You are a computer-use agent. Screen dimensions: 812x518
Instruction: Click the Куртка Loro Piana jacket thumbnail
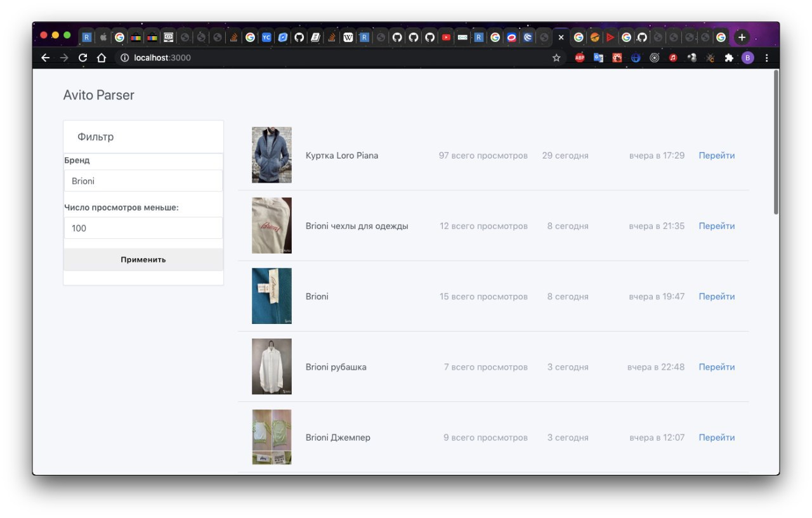pos(272,155)
